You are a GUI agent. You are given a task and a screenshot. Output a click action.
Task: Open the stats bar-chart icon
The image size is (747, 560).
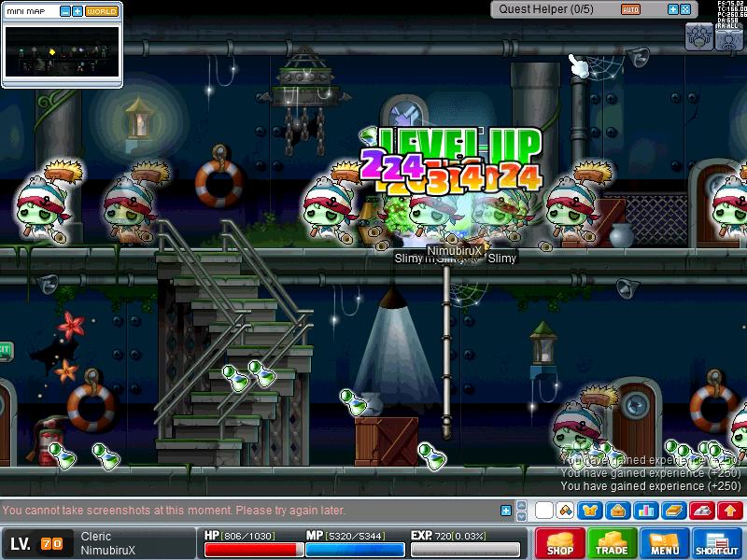[x=644, y=511]
